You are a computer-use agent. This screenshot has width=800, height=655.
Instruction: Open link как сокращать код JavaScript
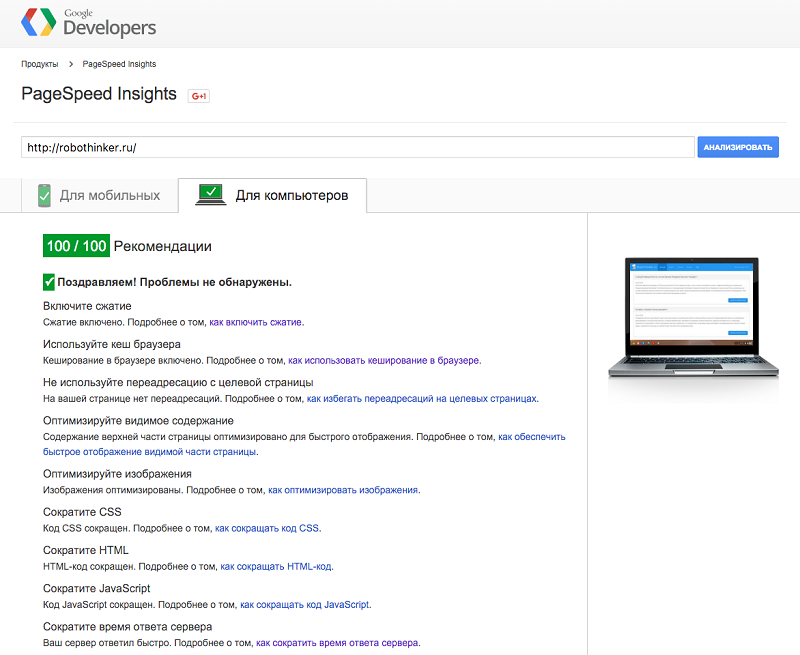[305, 605]
